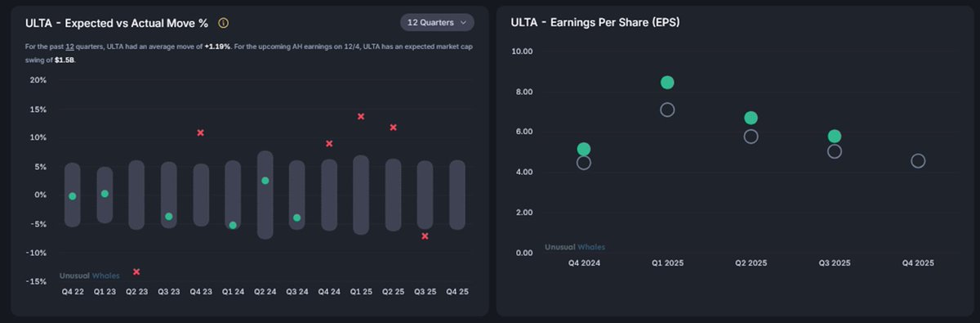This screenshot has width=980, height=323.
Task: Click the gray expected-move bar for Q1 25
Action: pyautogui.click(x=361, y=195)
